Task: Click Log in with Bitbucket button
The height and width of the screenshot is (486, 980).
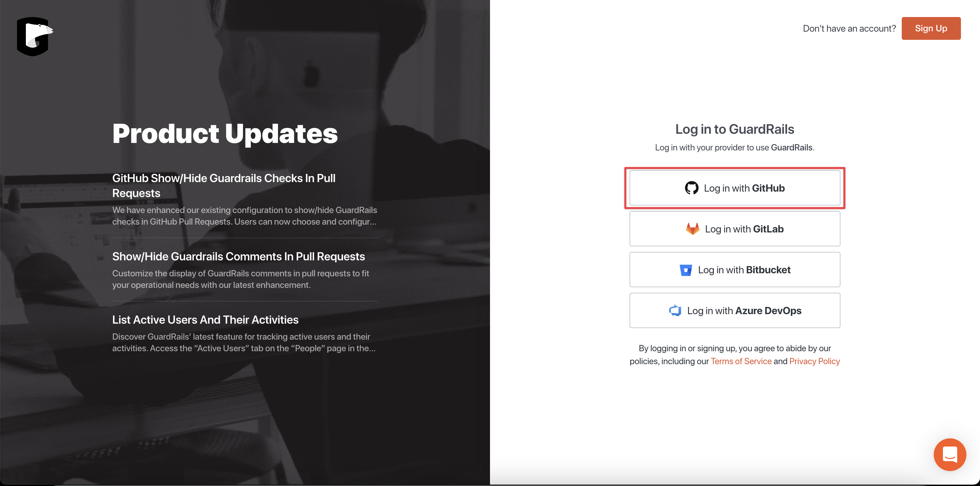Action: (735, 269)
